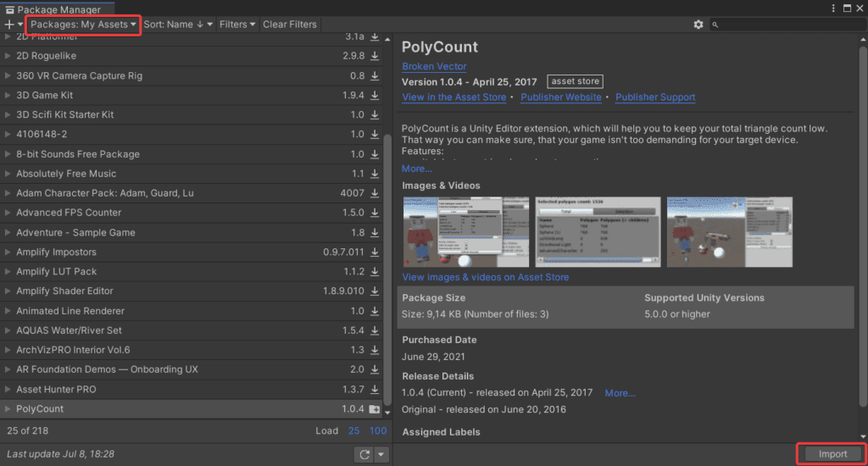Viewport: 868px width, 466px height.
Task: Open the Packages: My Assets dropdown
Action: click(x=83, y=25)
